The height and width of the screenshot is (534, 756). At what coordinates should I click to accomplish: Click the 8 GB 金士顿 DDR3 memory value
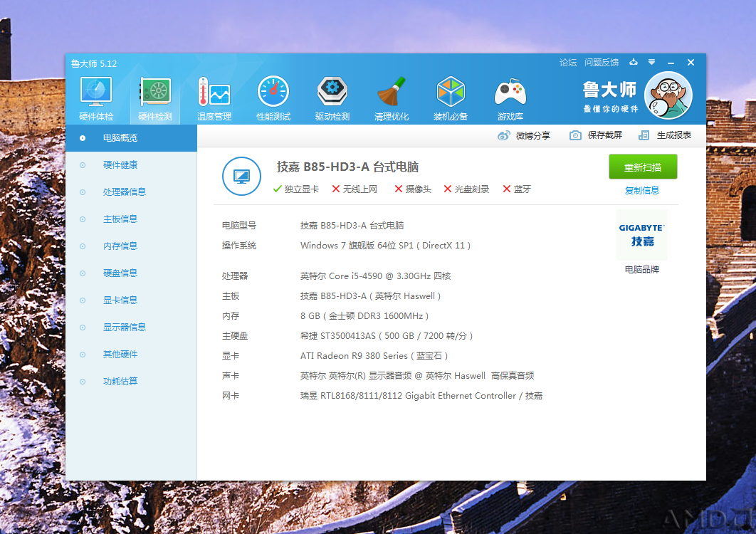[364, 316]
